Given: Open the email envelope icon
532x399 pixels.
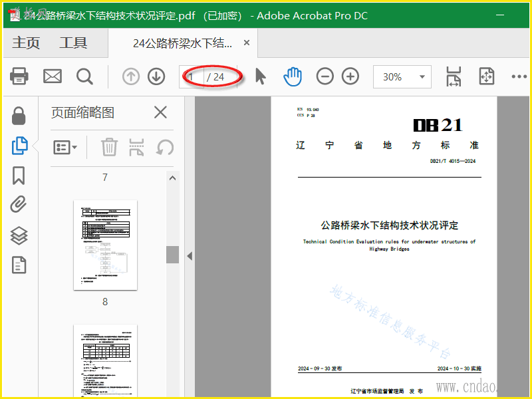Looking at the screenshot, I should tap(53, 76).
